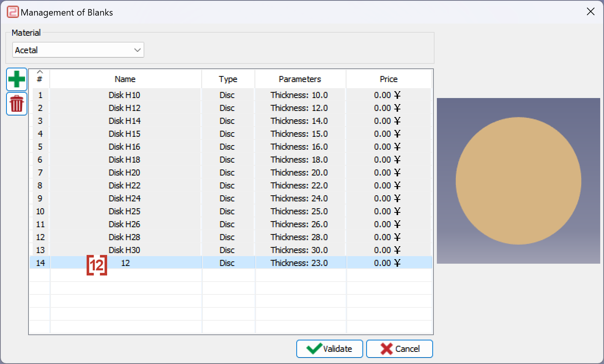Click the Parameters column header

click(x=300, y=79)
